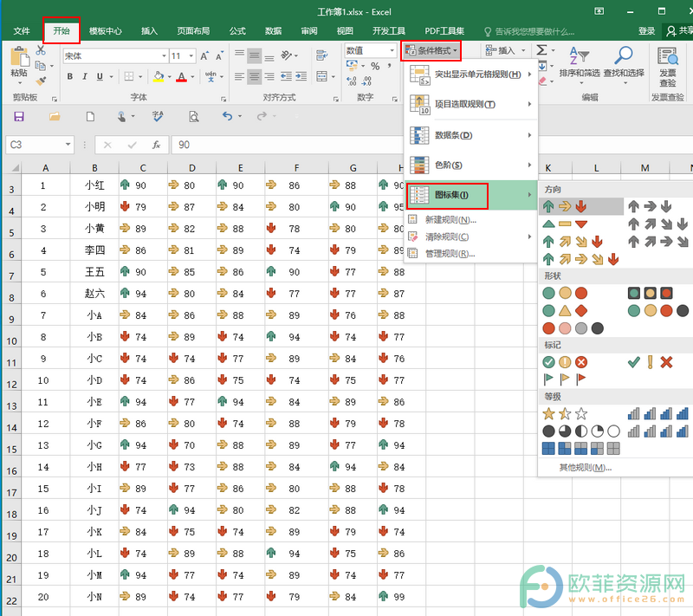Switch to the 页面布局 tab
The height and width of the screenshot is (616, 693).
pyautogui.click(x=193, y=31)
